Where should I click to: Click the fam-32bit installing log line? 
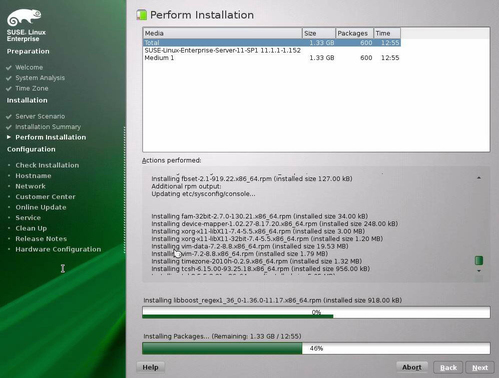click(260, 216)
